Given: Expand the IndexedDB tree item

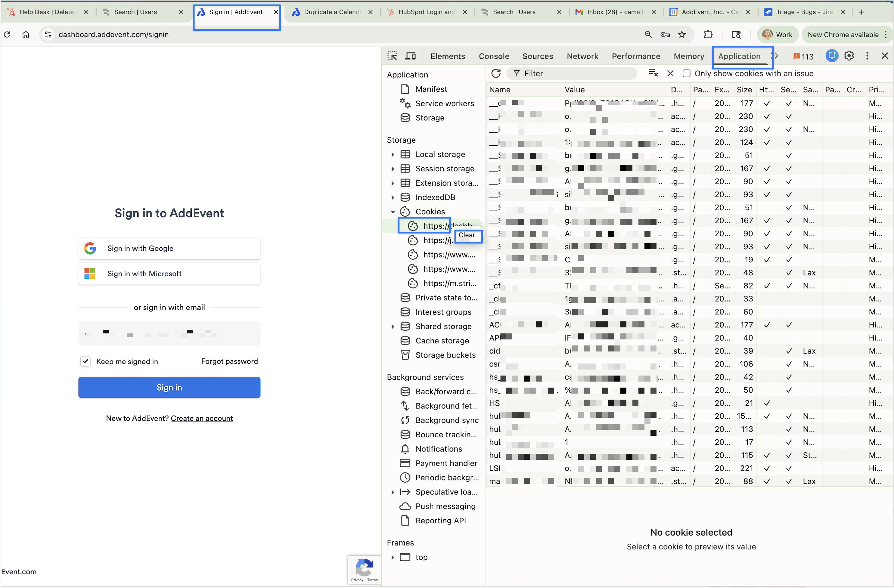Looking at the screenshot, I should 393,197.
